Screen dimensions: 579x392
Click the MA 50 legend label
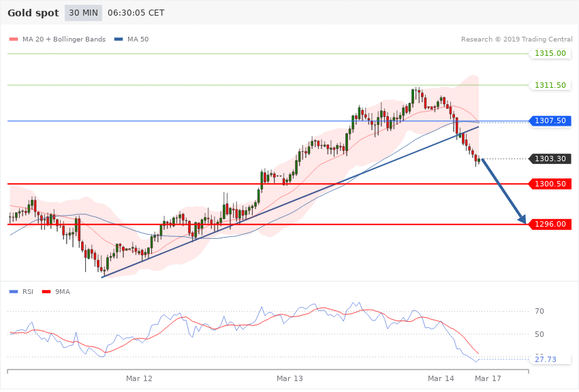click(x=138, y=39)
